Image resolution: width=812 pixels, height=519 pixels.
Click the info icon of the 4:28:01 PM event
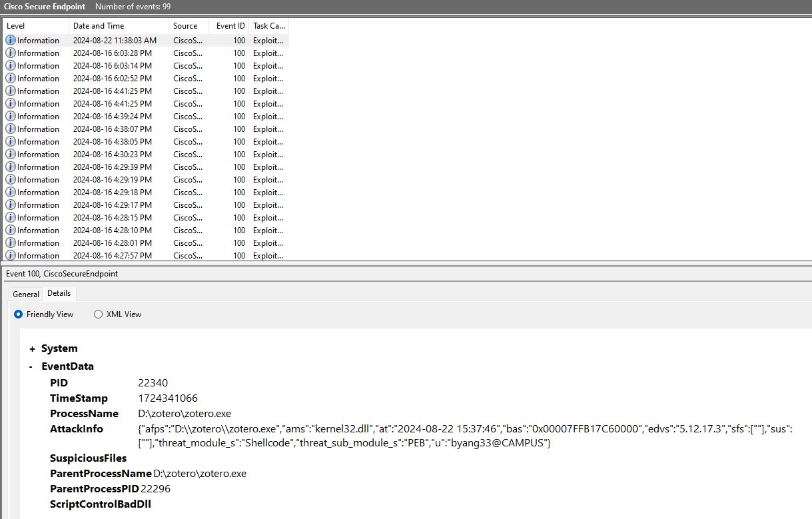[x=11, y=243]
